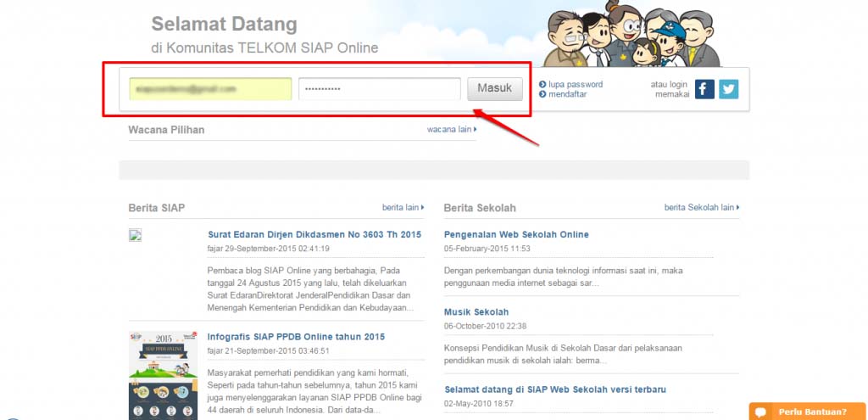Click the Selamat Datang heading
868x420 pixels.
224,25
